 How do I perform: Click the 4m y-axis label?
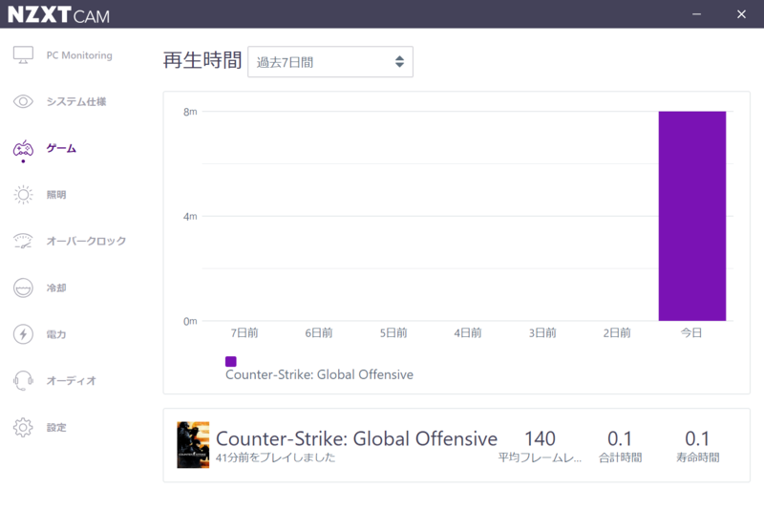[x=190, y=216]
